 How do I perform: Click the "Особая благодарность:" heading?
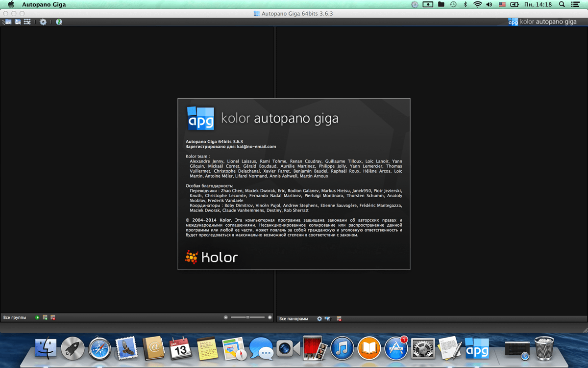(209, 185)
